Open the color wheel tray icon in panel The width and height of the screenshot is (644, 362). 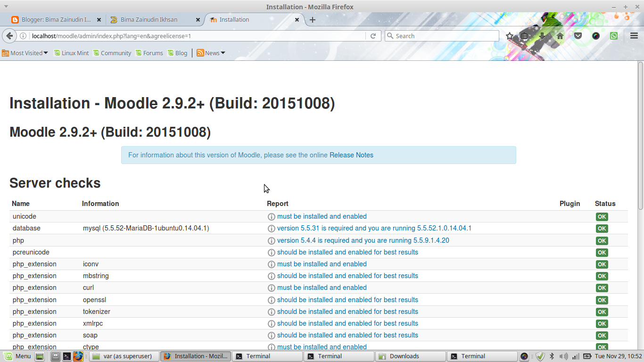pyautogui.click(x=524, y=356)
